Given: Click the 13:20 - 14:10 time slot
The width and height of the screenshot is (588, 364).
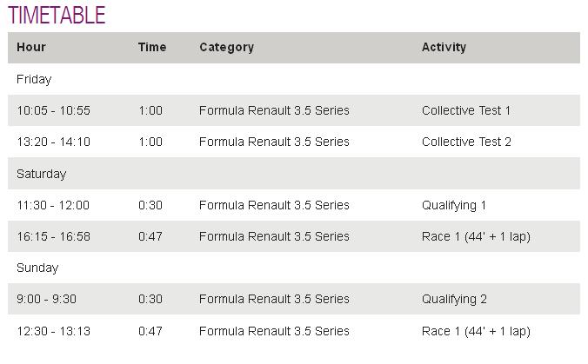Looking at the screenshot, I should 53,142.
